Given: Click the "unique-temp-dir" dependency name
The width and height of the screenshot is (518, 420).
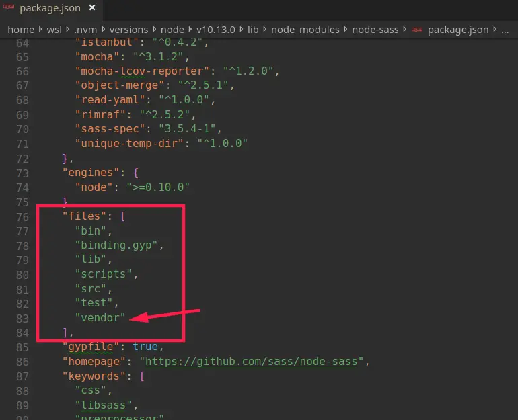Looking at the screenshot, I should point(129,144).
